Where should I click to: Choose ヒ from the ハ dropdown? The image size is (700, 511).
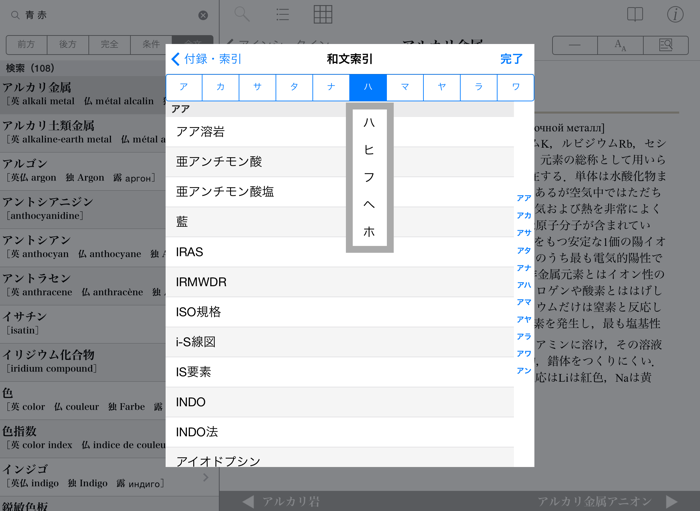pyautogui.click(x=369, y=149)
